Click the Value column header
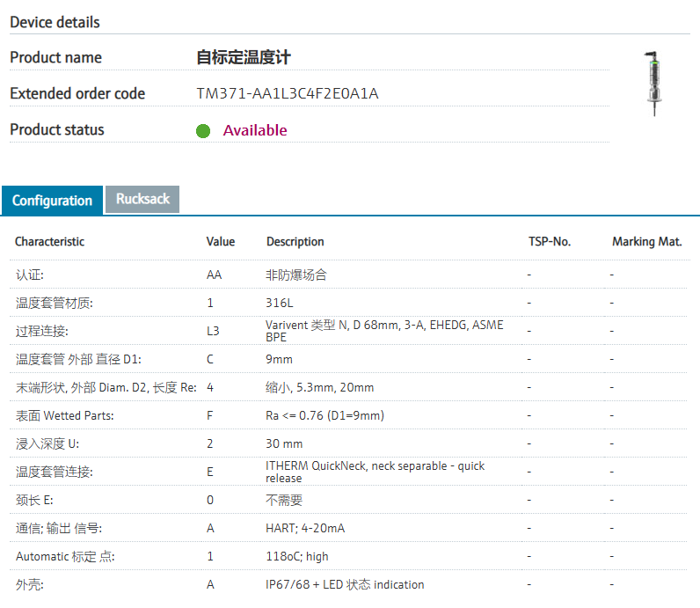Viewport: 700px width, 608px height. click(x=221, y=241)
